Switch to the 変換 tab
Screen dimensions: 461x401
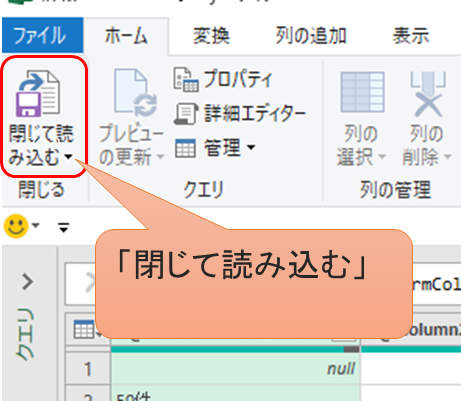coord(211,36)
